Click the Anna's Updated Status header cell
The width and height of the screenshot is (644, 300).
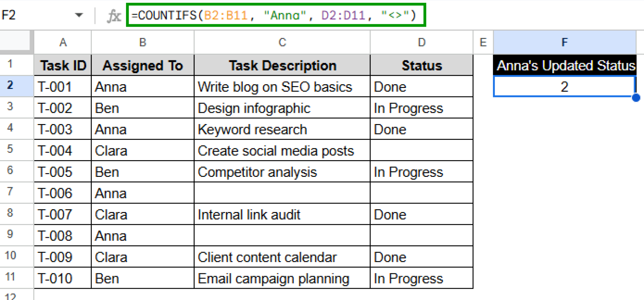click(564, 65)
